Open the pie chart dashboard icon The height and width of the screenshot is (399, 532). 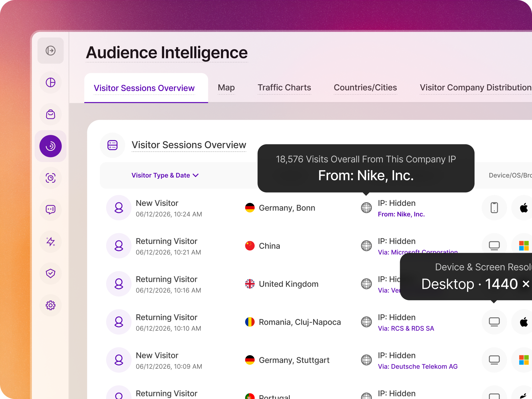pos(51,82)
